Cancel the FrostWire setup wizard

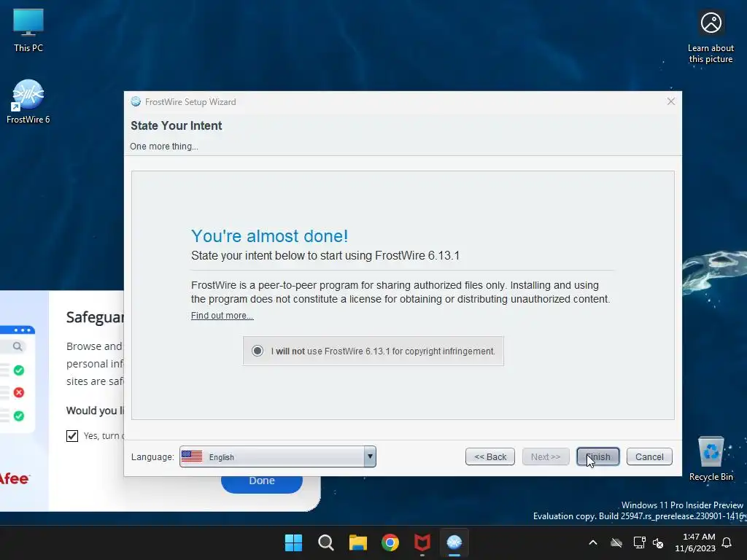pos(649,456)
